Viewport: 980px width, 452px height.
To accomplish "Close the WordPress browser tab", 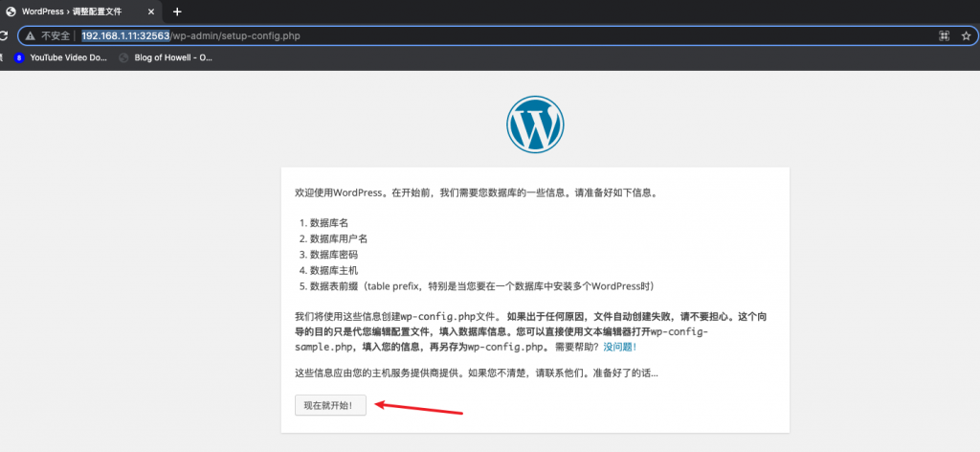I will pos(150,11).
